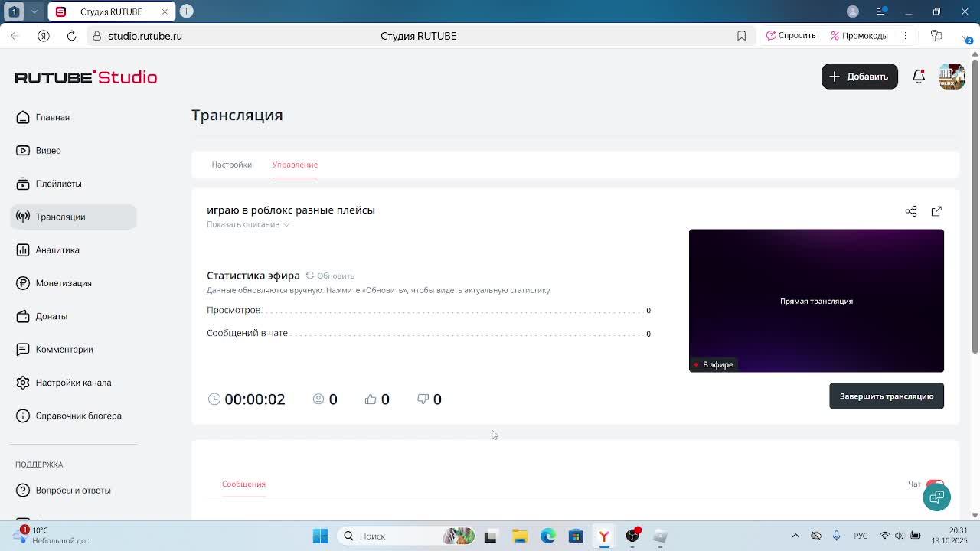This screenshot has width=980, height=551.
Task: Click the stream title 'играю в роблокс разные плейсы'
Action: [291, 210]
